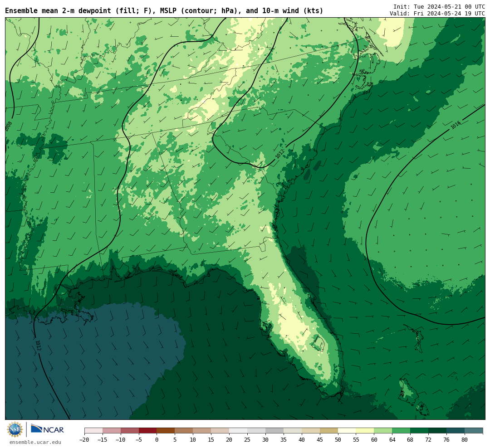Pick the 40 to 45 beige colorbar swatch
The image size is (490, 448).
pos(311,431)
